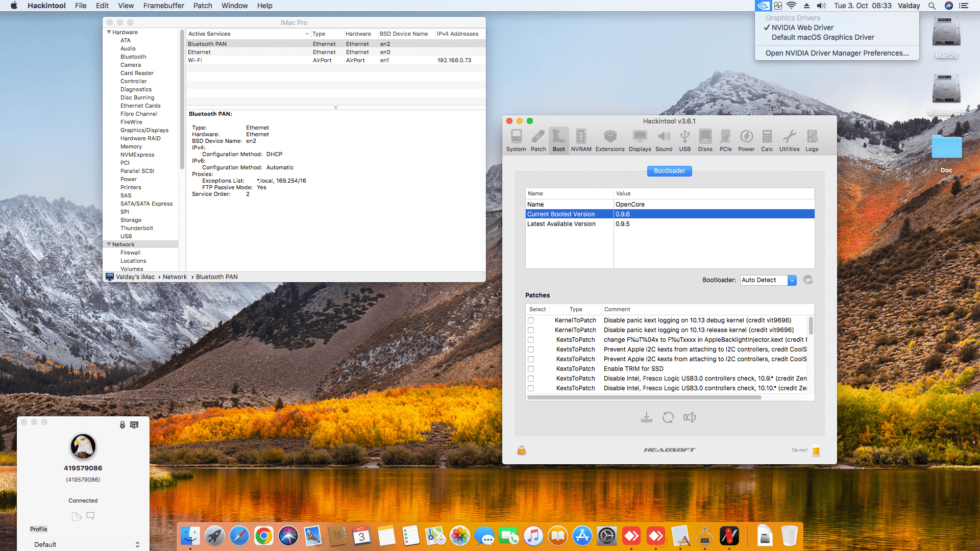
Task: Click the Patches list vertical scrollbar
Action: point(811,325)
